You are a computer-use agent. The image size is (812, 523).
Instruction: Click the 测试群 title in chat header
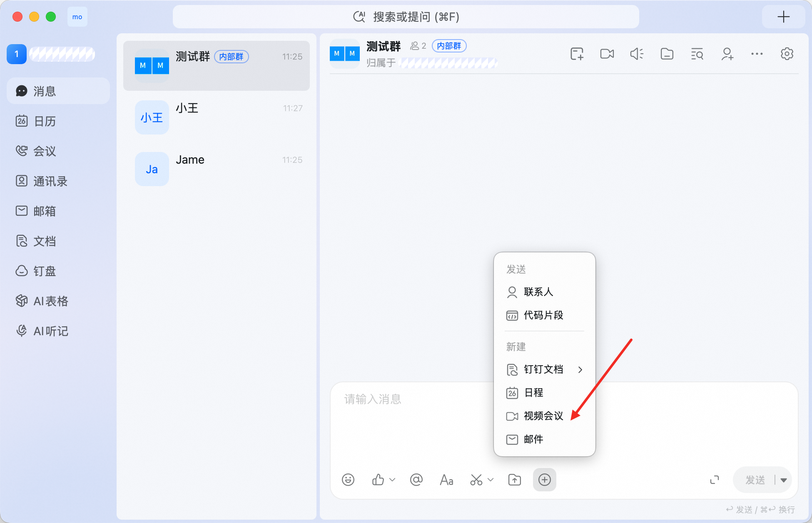(384, 46)
